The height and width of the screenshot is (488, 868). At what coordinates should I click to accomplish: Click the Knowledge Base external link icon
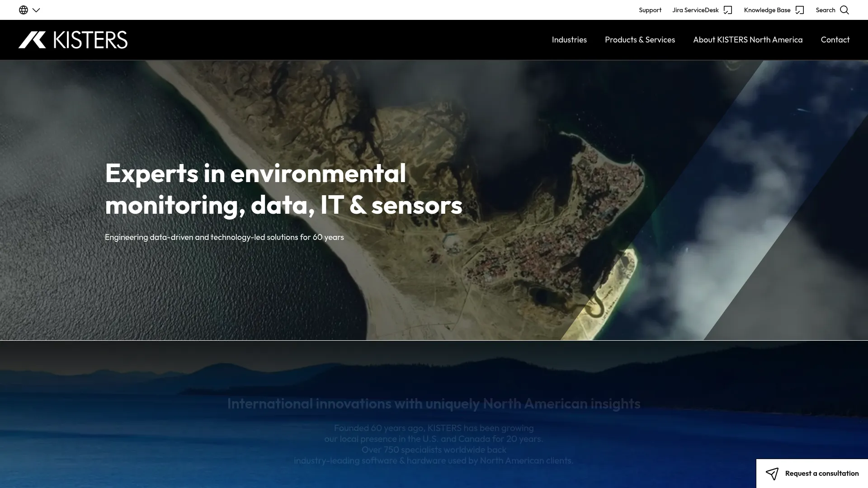pyautogui.click(x=800, y=10)
